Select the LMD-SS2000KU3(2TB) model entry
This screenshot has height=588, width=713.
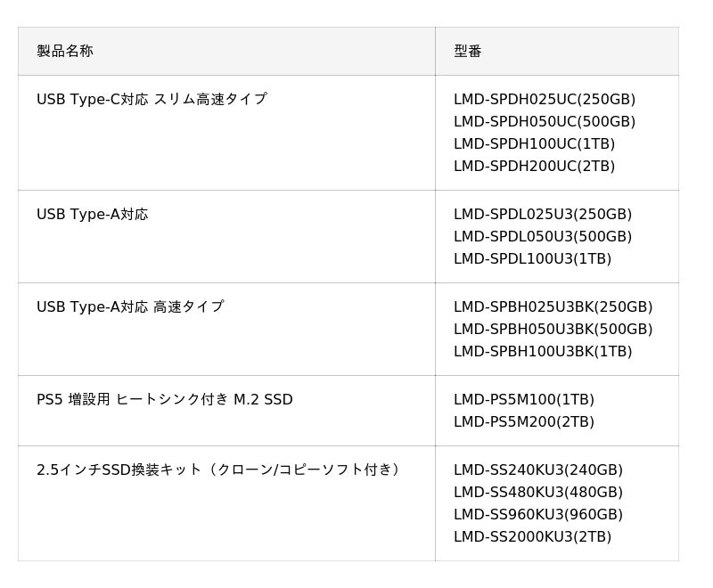point(532,536)
